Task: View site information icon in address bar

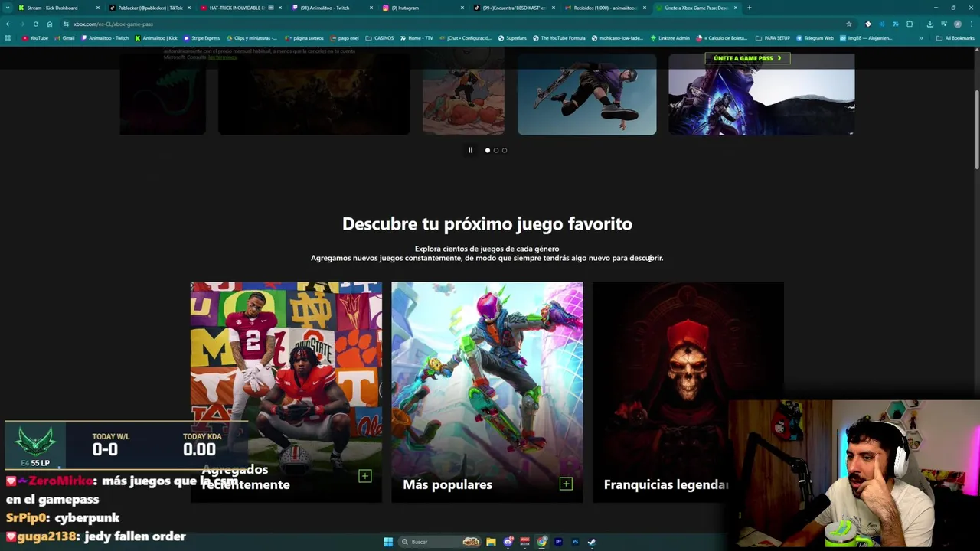Action: click(67, 24)
